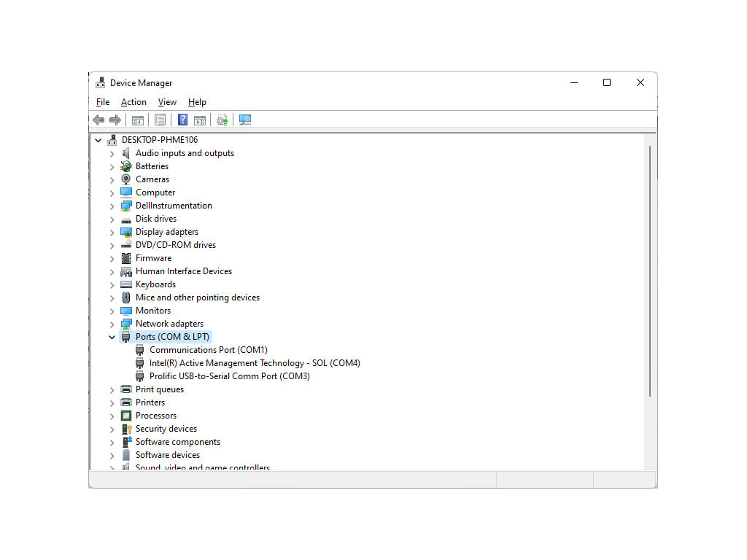Image resolution: width=747 pixels, height=560 pixels.
Task: Select Prolific USB-to-Serial Comm Port (COM3)
Action: [230, 376]
